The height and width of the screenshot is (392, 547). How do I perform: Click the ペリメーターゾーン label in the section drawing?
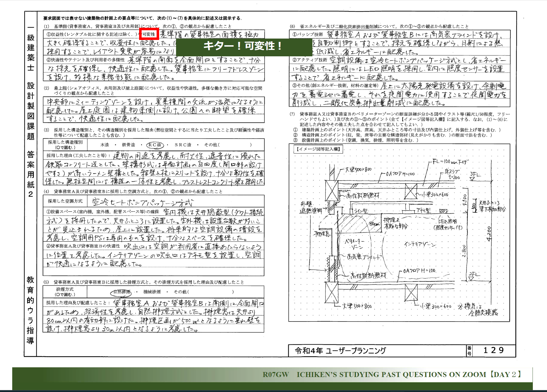pyautogui.click(x=354, y=244)
